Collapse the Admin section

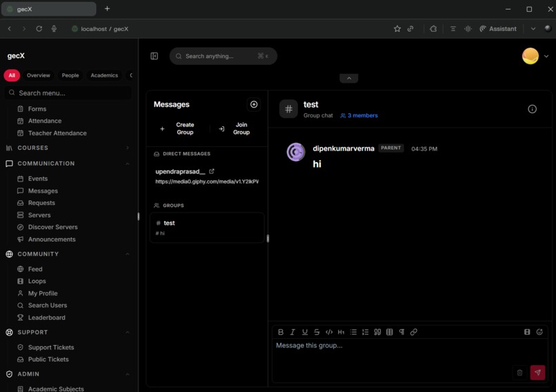(68, 374)
